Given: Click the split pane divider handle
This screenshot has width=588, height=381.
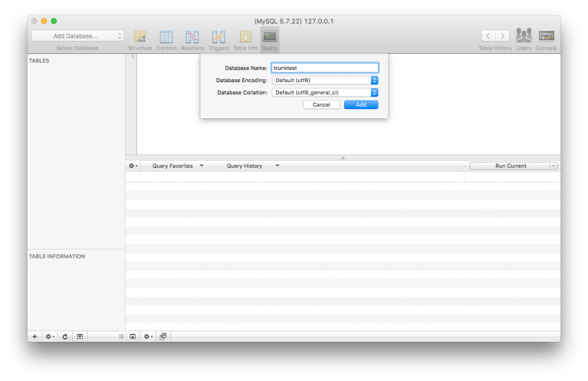Looking at the screenshot, I should click(x=343, y=157).
